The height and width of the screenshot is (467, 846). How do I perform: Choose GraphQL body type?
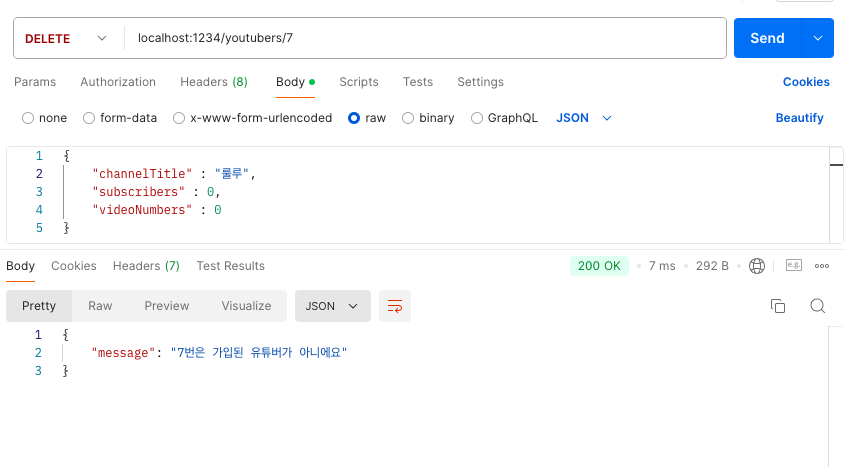[476, 118]
